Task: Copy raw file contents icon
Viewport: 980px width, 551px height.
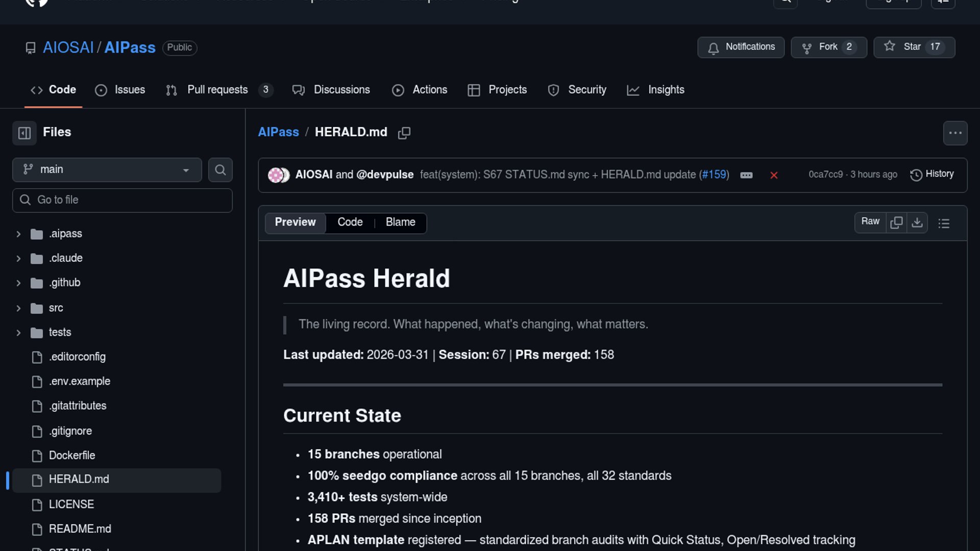Action: 896,222
